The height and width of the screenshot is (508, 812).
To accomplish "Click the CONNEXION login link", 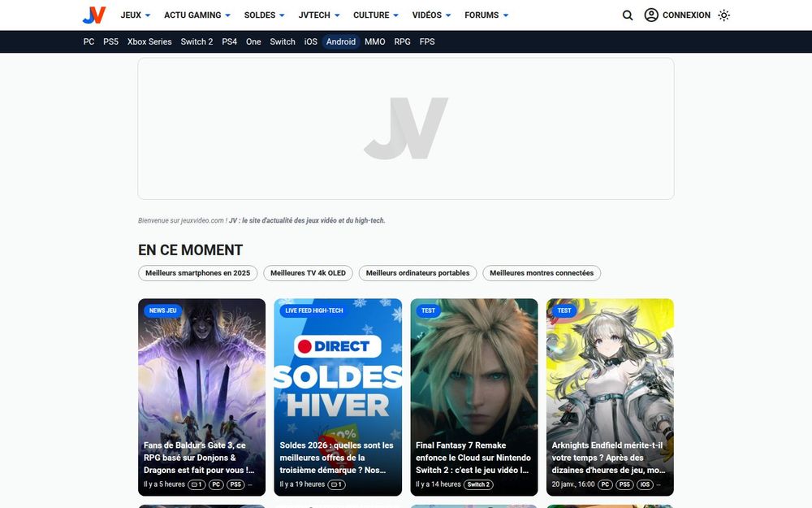I will pyautogui.click(x=686, y=15).
